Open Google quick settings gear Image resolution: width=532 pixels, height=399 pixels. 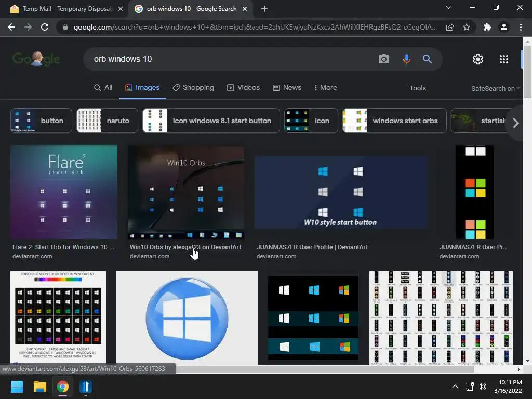pyautogui.click(x=478, y=59)
